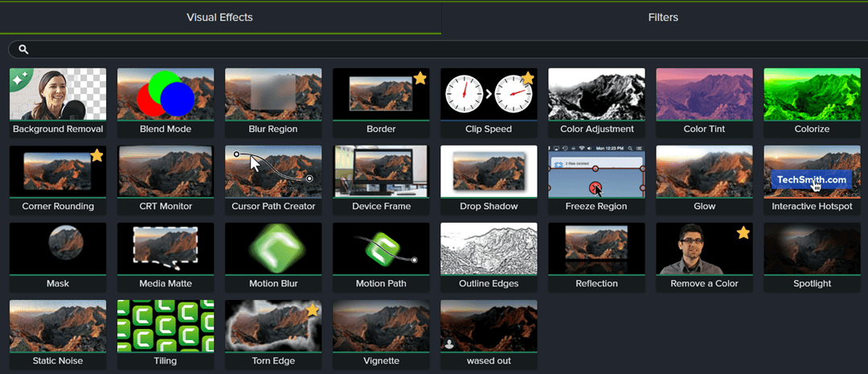Click the magnifier search icon
868x374 pixels.
(x=23, y=49)
